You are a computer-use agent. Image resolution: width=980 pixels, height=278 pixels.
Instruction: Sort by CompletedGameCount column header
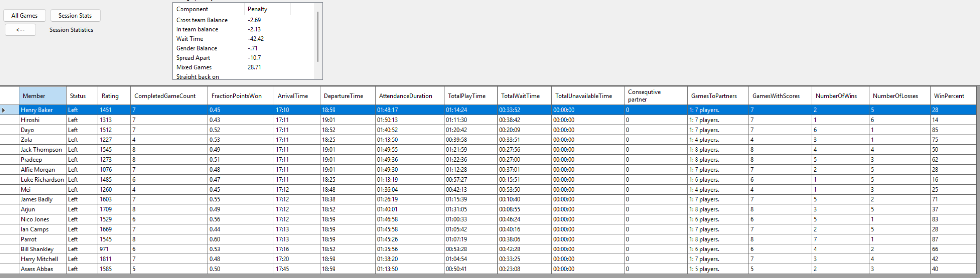(169, 96)
